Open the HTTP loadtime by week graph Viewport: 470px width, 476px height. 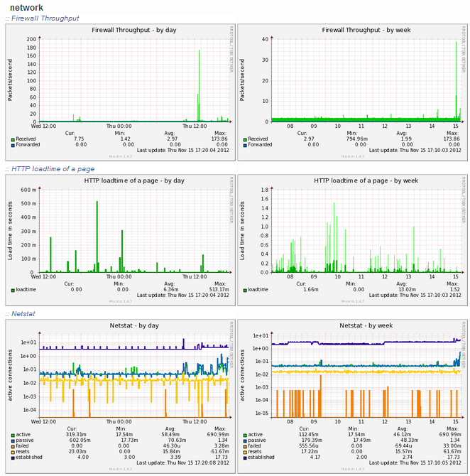tap(352, 240)
